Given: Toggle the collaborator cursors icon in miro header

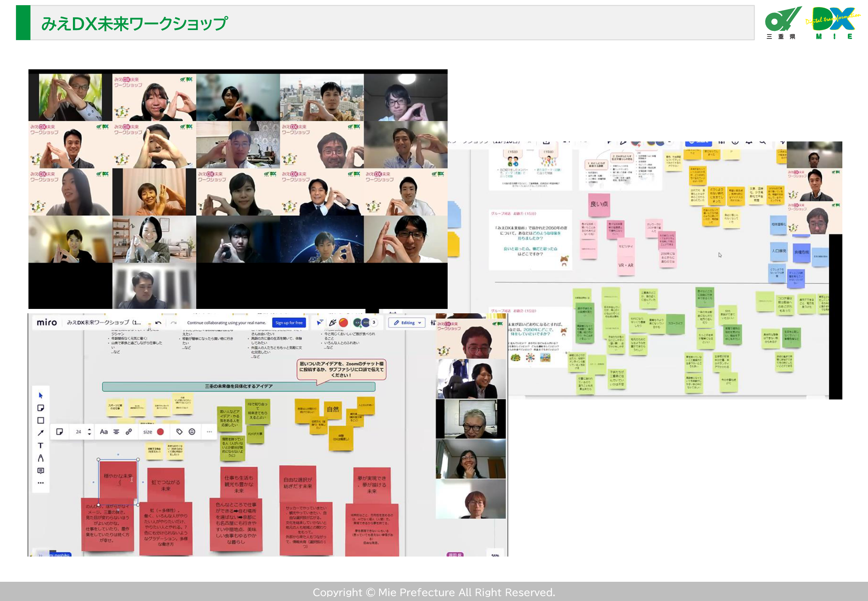Looking at the screenshot, I should 320,323.
